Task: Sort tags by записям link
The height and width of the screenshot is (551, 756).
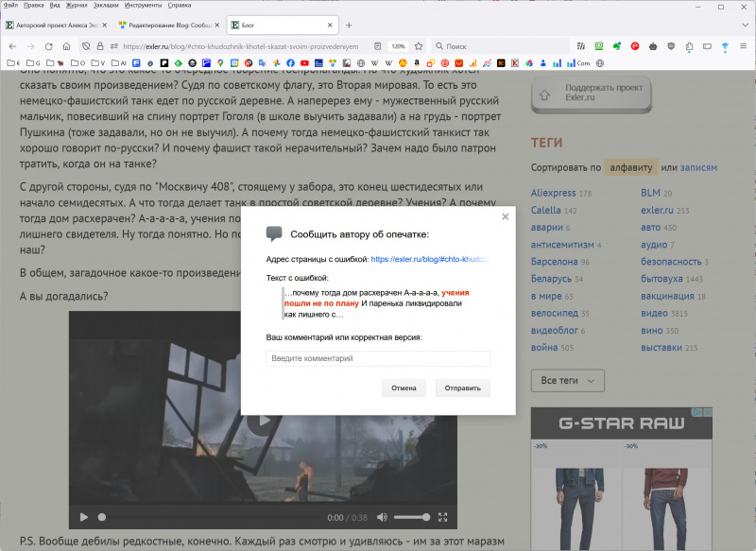Action: coord(698,167)
